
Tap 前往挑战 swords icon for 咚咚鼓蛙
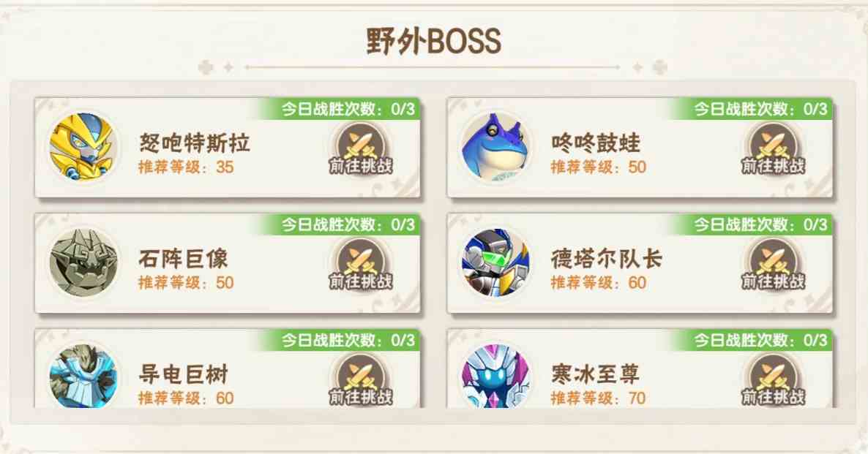[x=774, y=148]
